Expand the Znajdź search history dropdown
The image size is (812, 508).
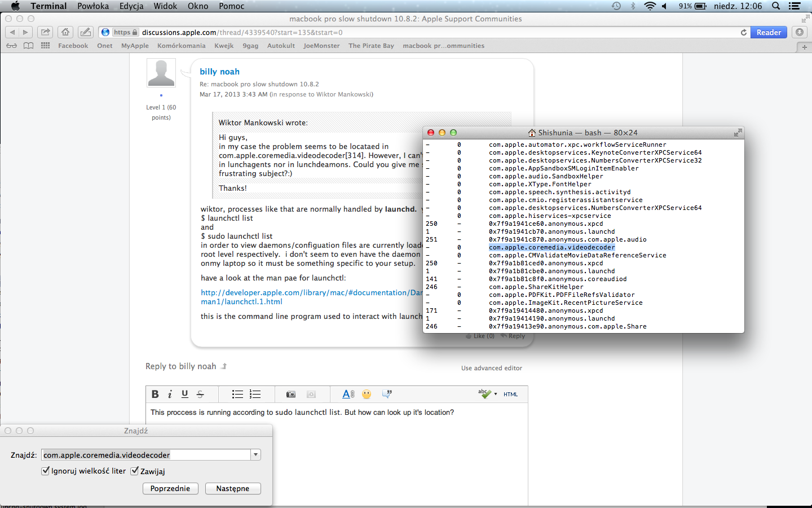pyautogui.click(x=256, y=455)
